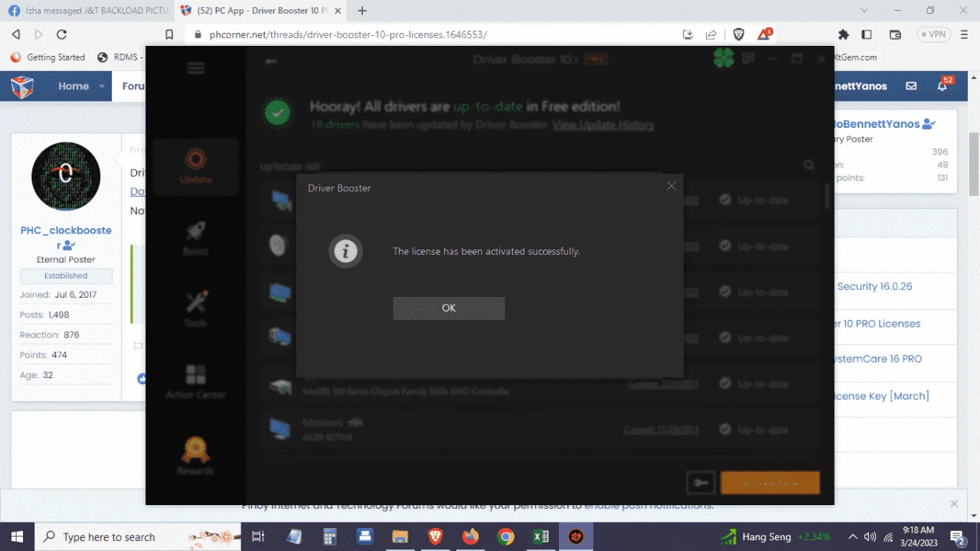Reload the phcorner page
Screen dimensions: 980x551
62,34
